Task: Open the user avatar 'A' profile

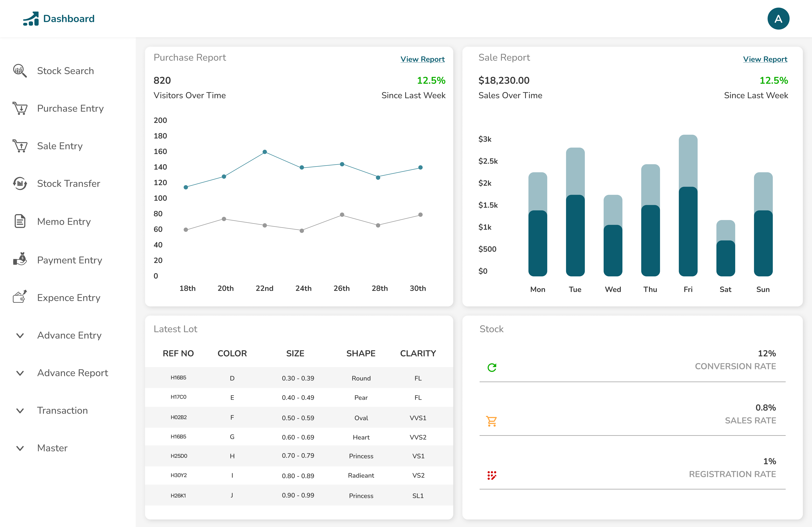Action: point(778,19)
